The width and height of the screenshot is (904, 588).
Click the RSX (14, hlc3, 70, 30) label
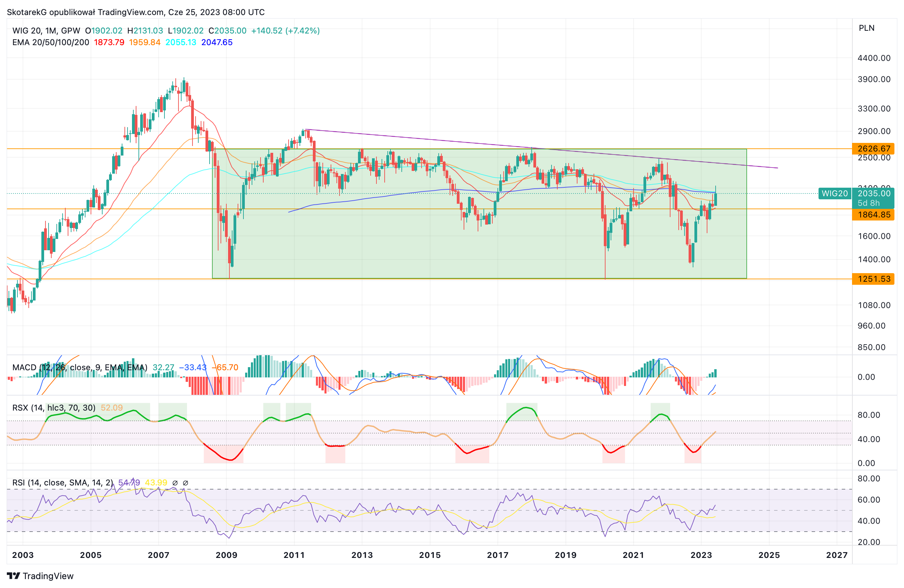click(54, 407)
